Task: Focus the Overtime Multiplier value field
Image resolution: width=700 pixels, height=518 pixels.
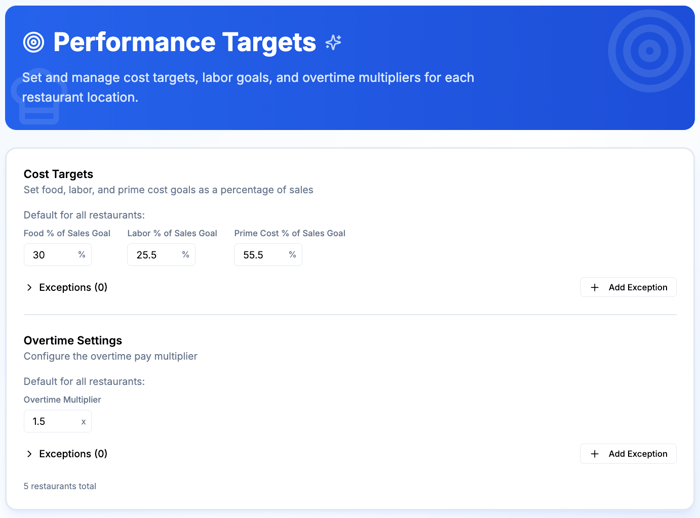Action: (x=50, y=422)
